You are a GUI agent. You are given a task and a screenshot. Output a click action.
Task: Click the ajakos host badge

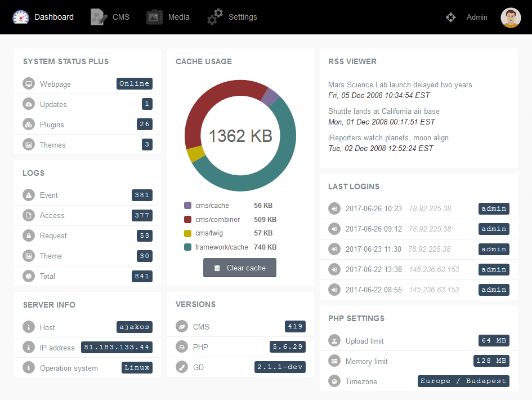coord(135,327)
